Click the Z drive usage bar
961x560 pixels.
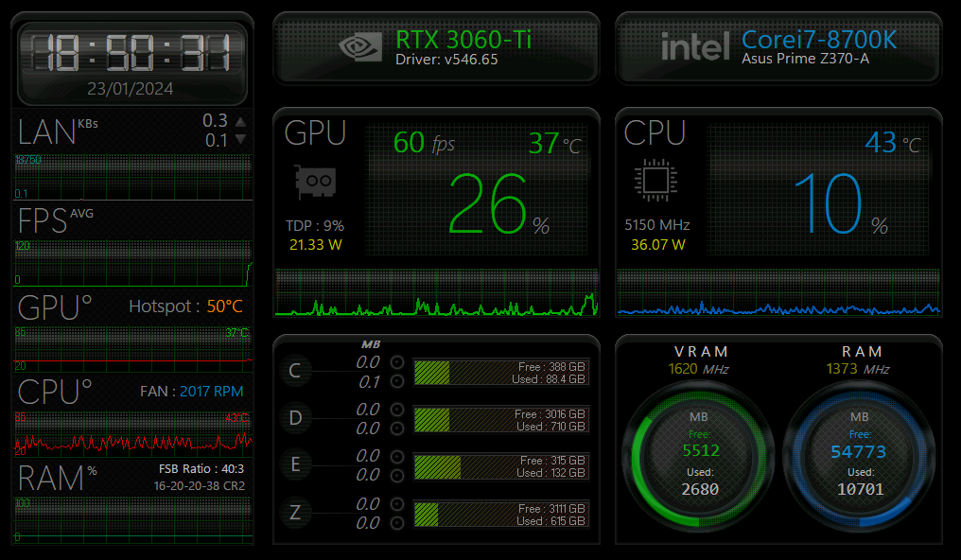(x=501, y=515)
